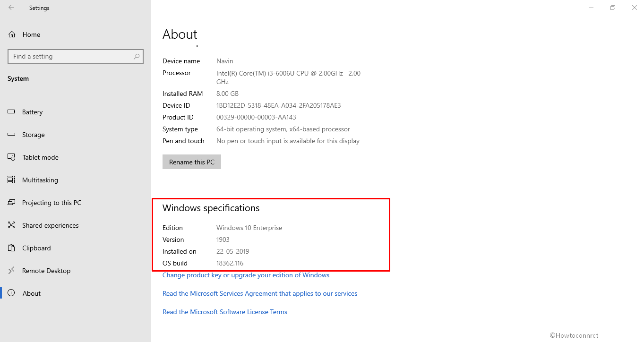Select the Tablet mode icon

pos(12,157)
